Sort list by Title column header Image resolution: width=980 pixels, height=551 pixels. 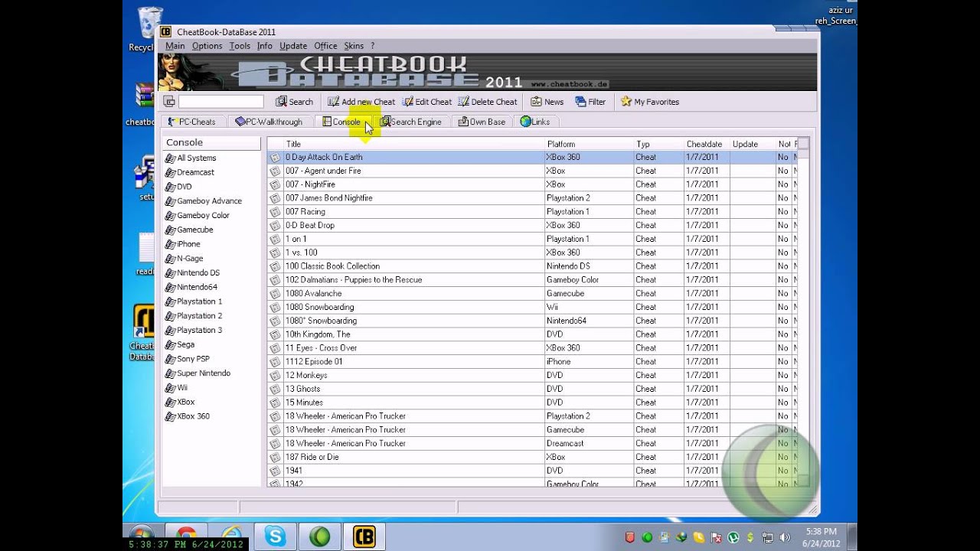tap(413, 144)
